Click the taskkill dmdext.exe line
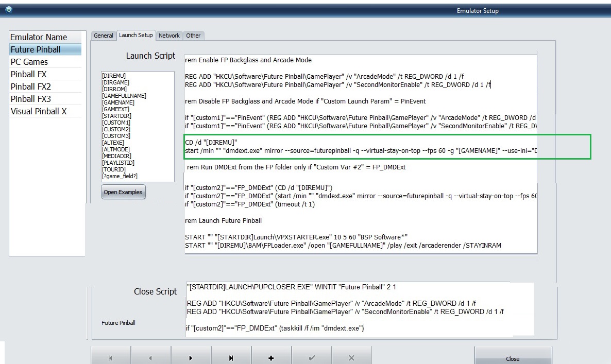Screen dimensions: 611x364 275,328
